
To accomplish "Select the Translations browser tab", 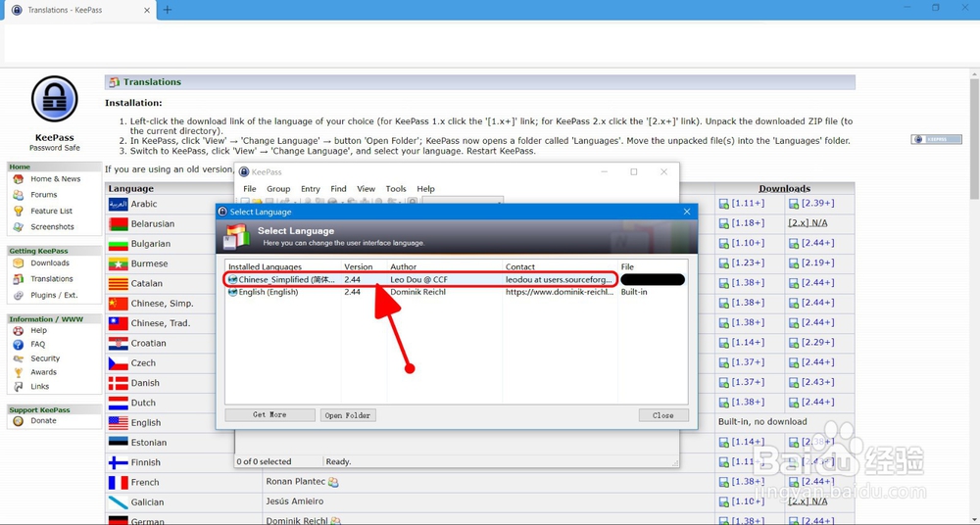I will tap(80, 10).
